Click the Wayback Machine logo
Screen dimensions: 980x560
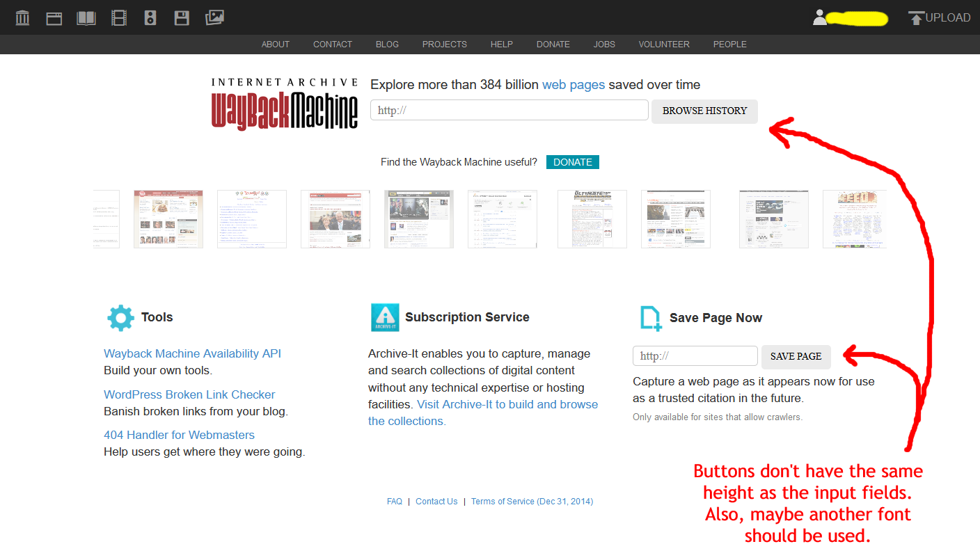coord(285,104)
